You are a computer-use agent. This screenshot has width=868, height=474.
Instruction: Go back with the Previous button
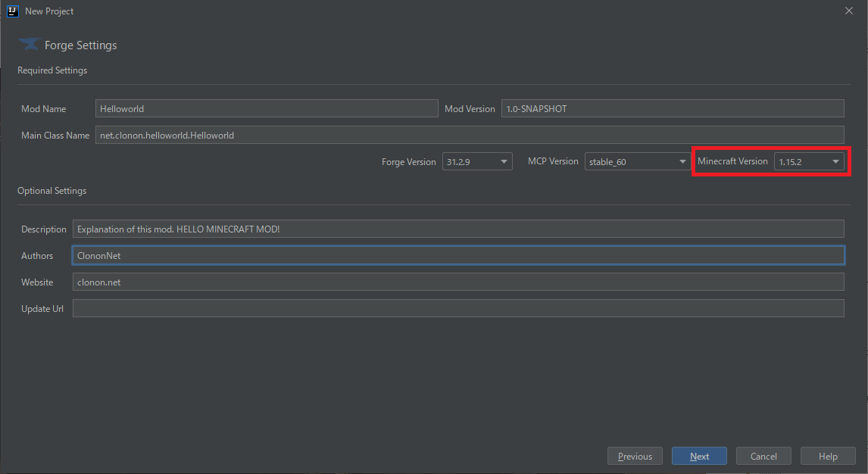(x=635, y=457)
